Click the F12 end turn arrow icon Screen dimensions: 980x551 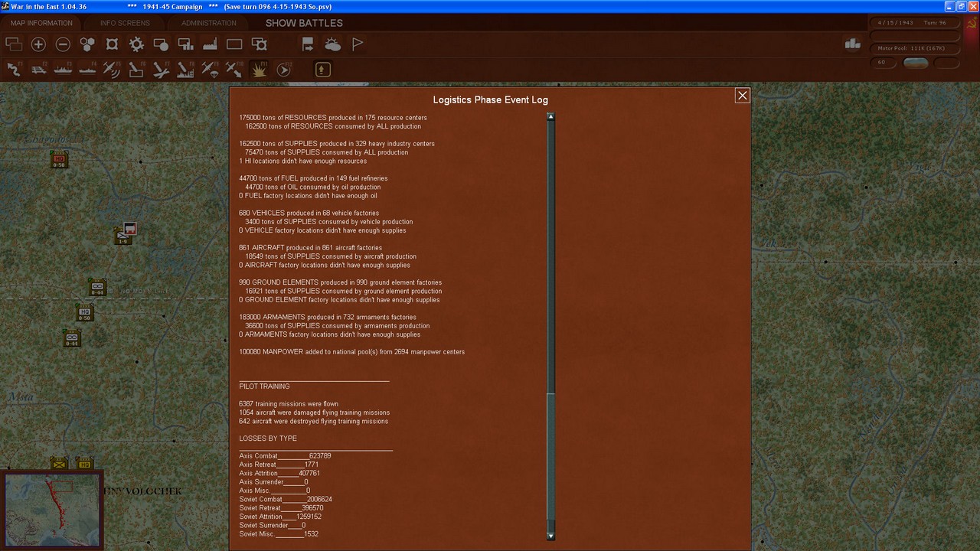point(283,70)
